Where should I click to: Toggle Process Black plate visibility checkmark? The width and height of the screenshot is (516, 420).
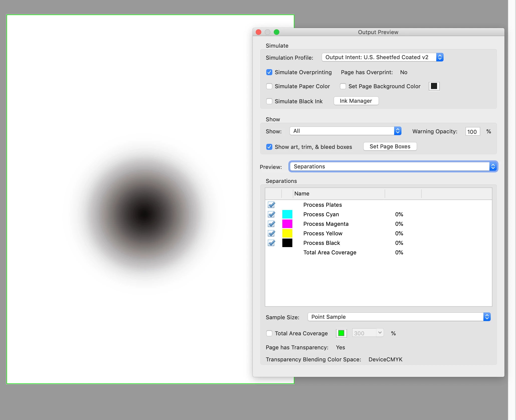(x=271, y=243)
